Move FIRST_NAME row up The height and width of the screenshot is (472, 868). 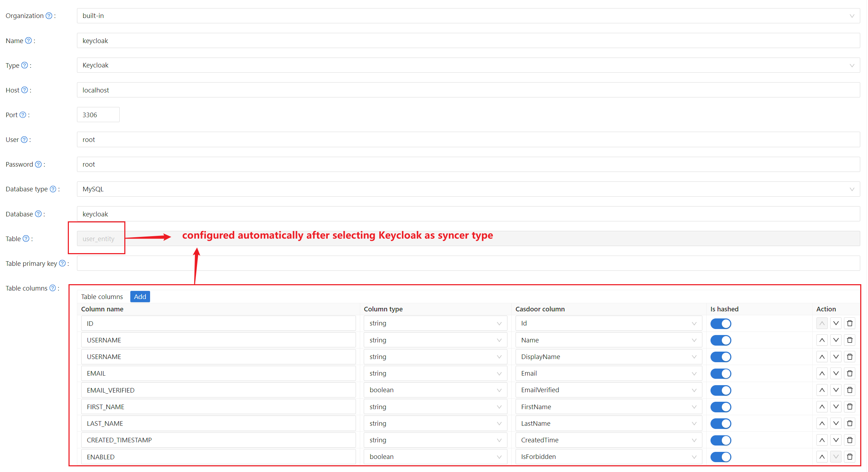coord(822,407)
